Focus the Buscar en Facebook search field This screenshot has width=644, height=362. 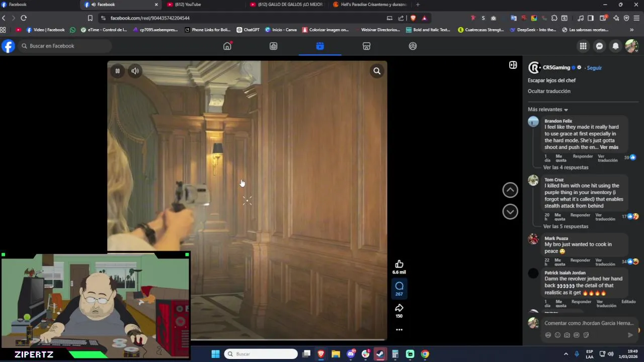click(x=65, y=46)
